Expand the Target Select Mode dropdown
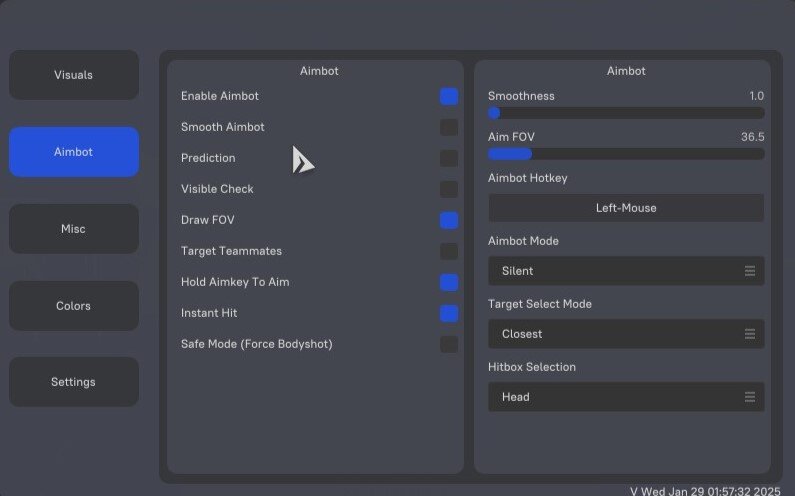The image size is (795, 496). coord(626,334)
